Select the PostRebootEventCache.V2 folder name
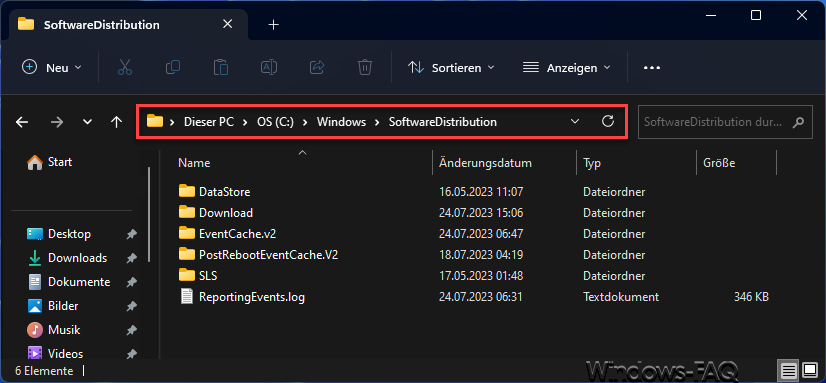 [268, 255]
